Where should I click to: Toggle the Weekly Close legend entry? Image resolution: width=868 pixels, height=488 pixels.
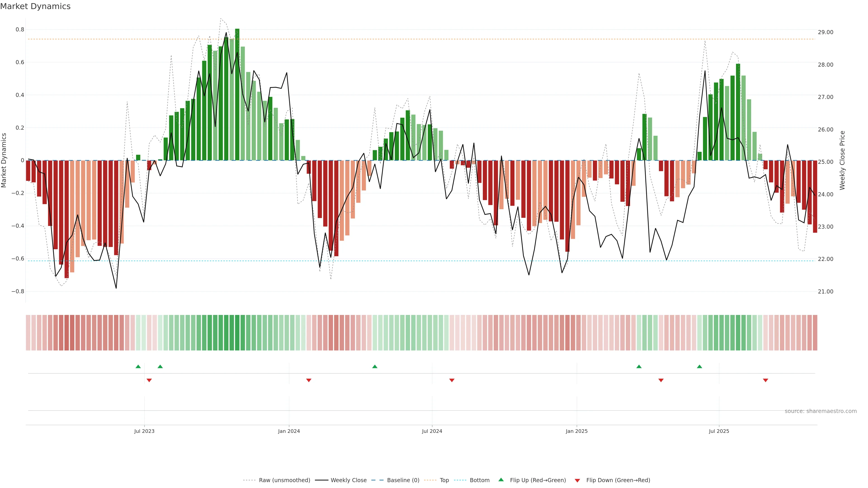[x=348, y=480]
